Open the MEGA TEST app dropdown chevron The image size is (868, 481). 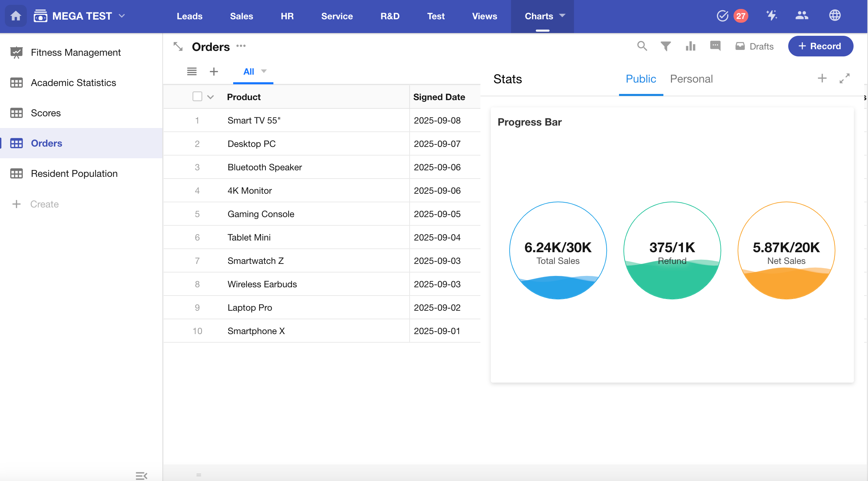click(122, 16)
